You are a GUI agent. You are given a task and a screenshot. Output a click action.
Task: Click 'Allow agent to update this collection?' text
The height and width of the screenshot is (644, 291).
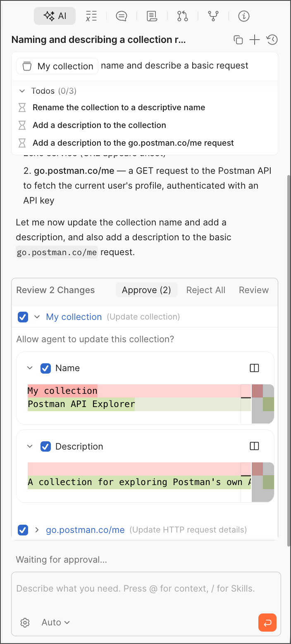click(95, 339)
